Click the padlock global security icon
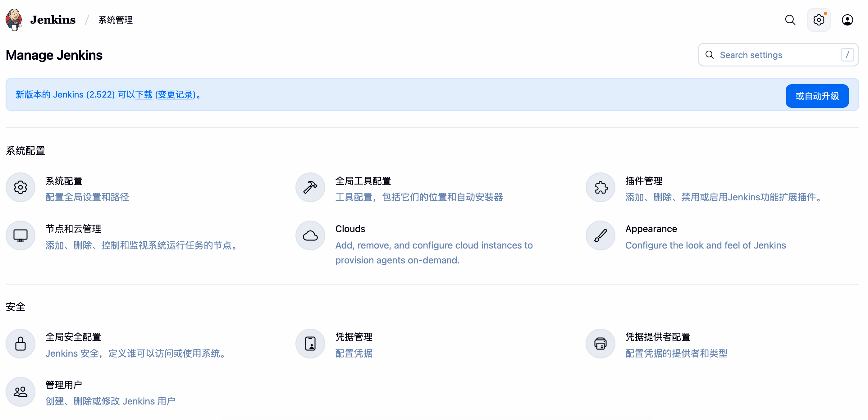This screenshot has height=420, width=868. click(20, 344)
